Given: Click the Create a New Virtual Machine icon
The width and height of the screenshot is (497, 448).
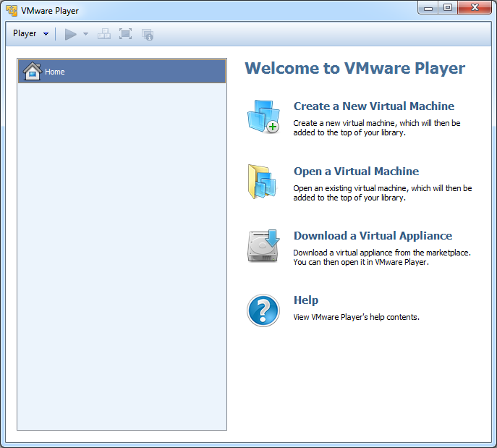Looking at the screenshot, I should click(x=263, y=117).
